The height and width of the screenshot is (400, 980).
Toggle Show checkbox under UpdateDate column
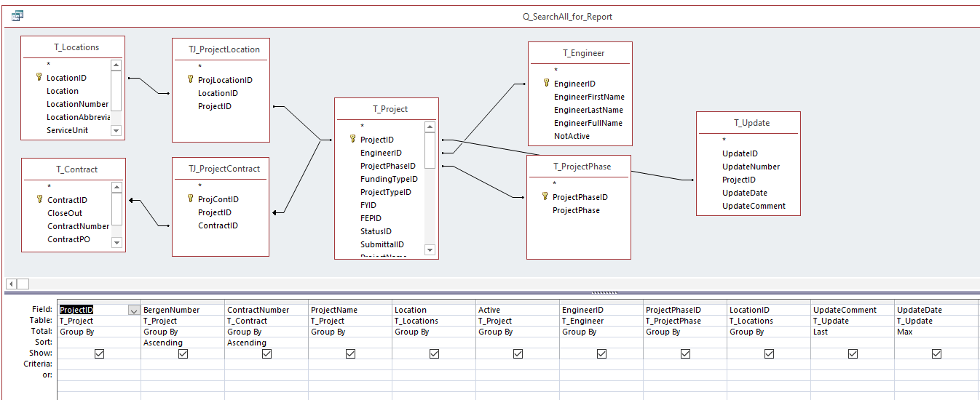point(936,353)
